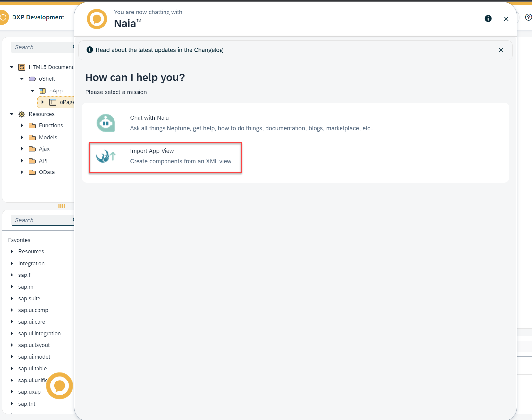Expand the sap.ui.model library group
Screen dimensions: 532x420
tap(12, 357)
